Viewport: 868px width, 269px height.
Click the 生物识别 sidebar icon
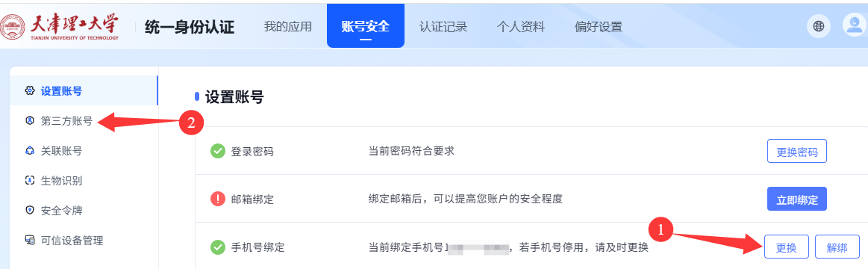[31, 181]
